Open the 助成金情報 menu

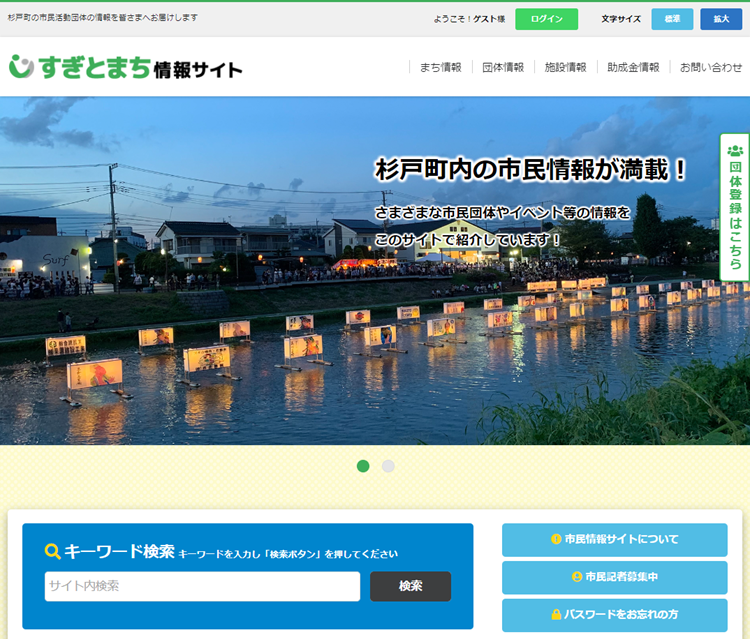pos(633,68)
